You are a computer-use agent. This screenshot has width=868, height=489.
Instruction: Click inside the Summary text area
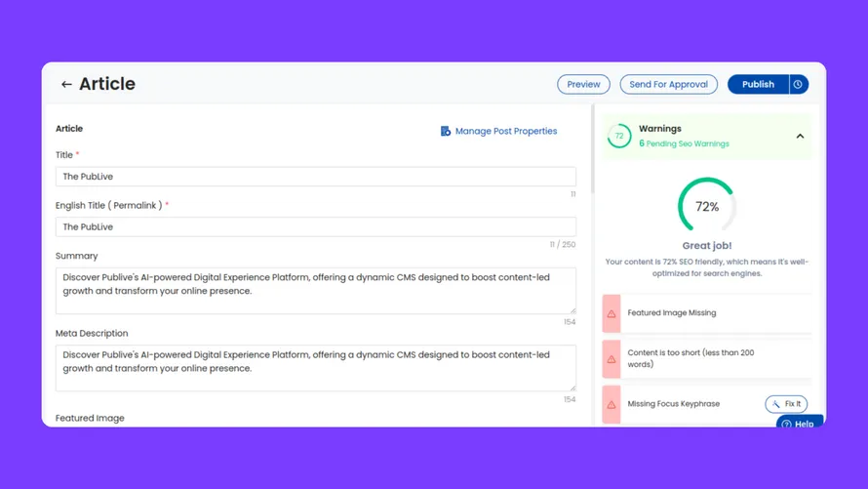(315, 291)
